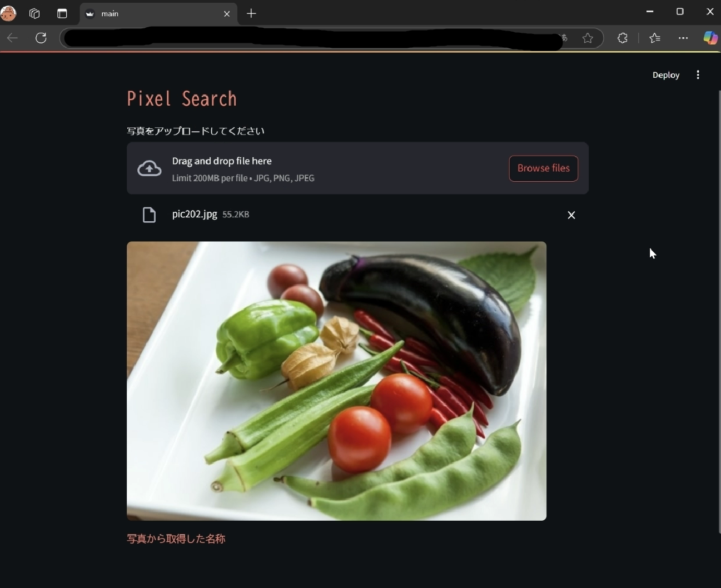The image size is (721, 588).
Task: Go back using the back arrow
Action: (12, 38)
